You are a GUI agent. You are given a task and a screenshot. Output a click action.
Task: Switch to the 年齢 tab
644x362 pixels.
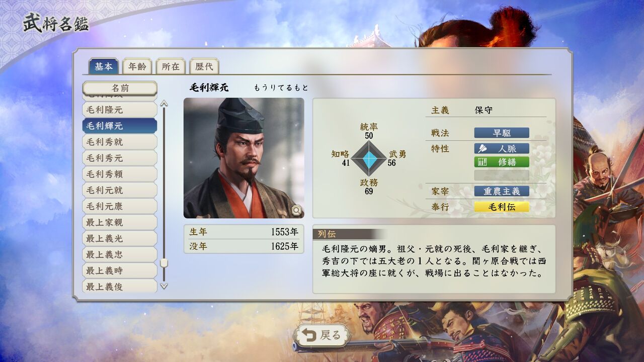(x=137, y=66)
